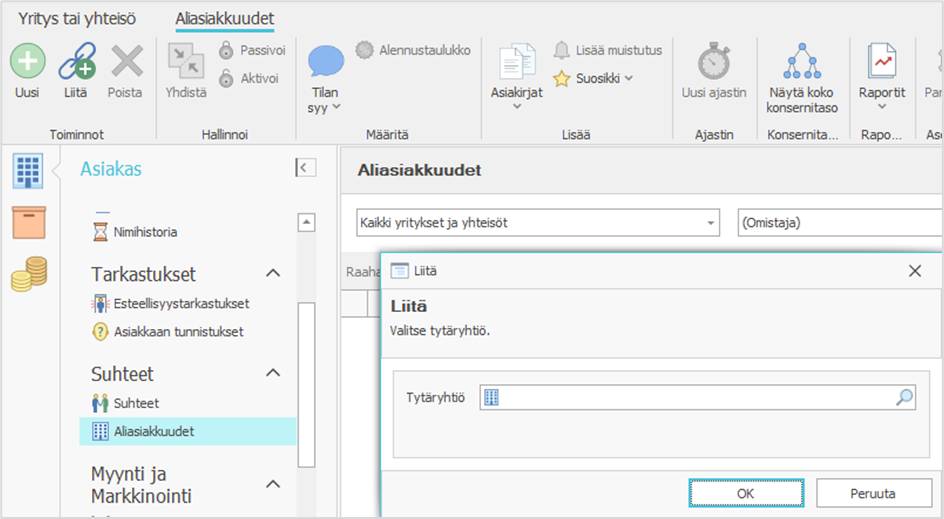This screenshot has width=944, height=519.
Task: Switch to Yritys tai yhteisö tab
Action: point(77,18)
